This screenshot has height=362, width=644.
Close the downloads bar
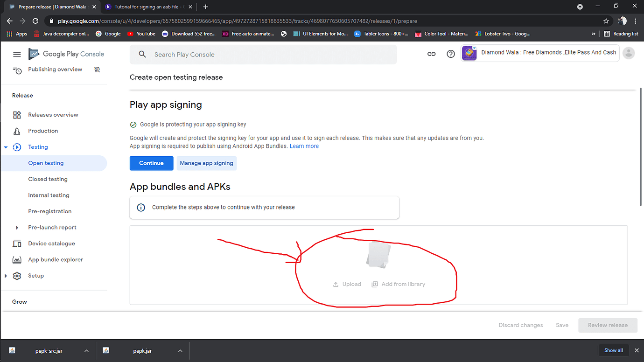pyautogui.click(x=637, y=350)
